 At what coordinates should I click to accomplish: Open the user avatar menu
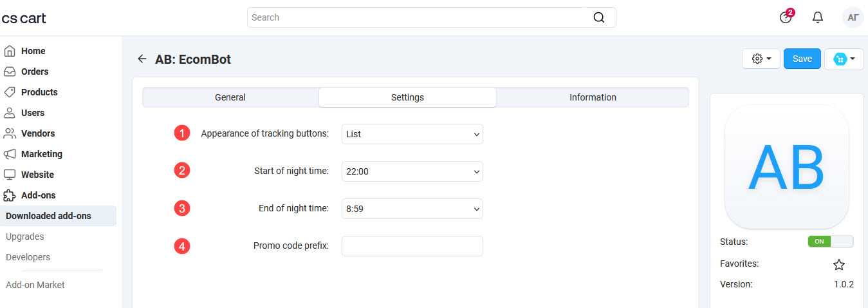tap(853, 17)
